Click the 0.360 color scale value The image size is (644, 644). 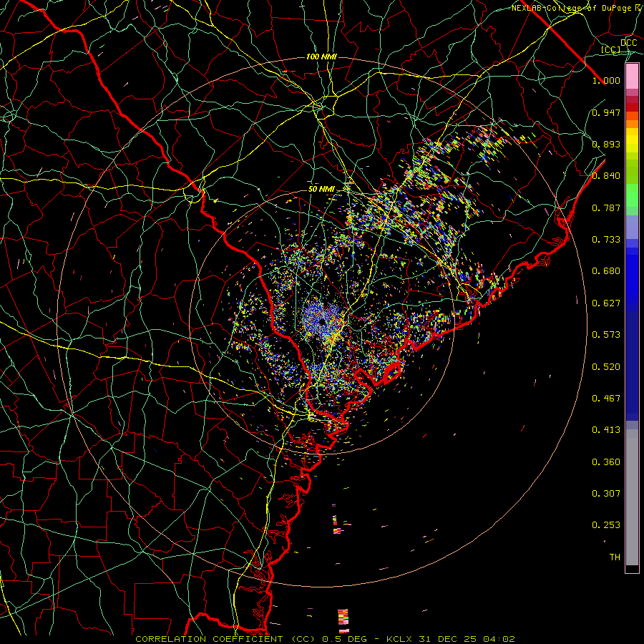coord(606,462)
